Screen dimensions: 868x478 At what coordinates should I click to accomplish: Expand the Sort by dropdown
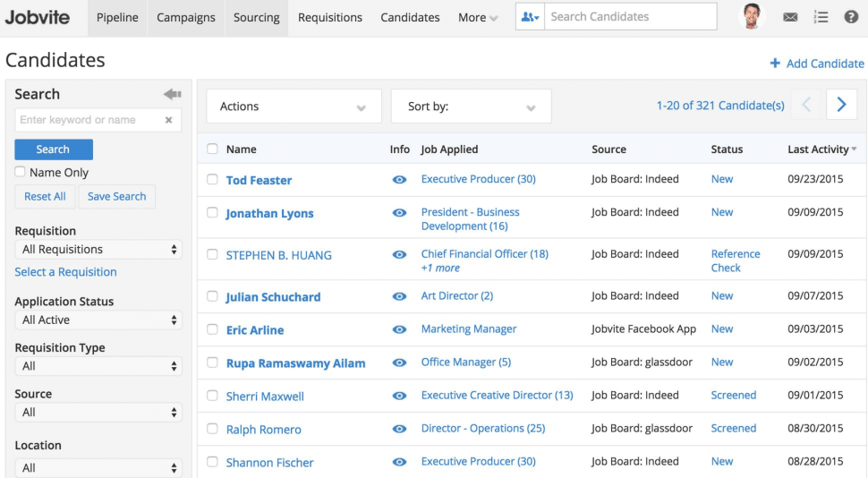471,107
